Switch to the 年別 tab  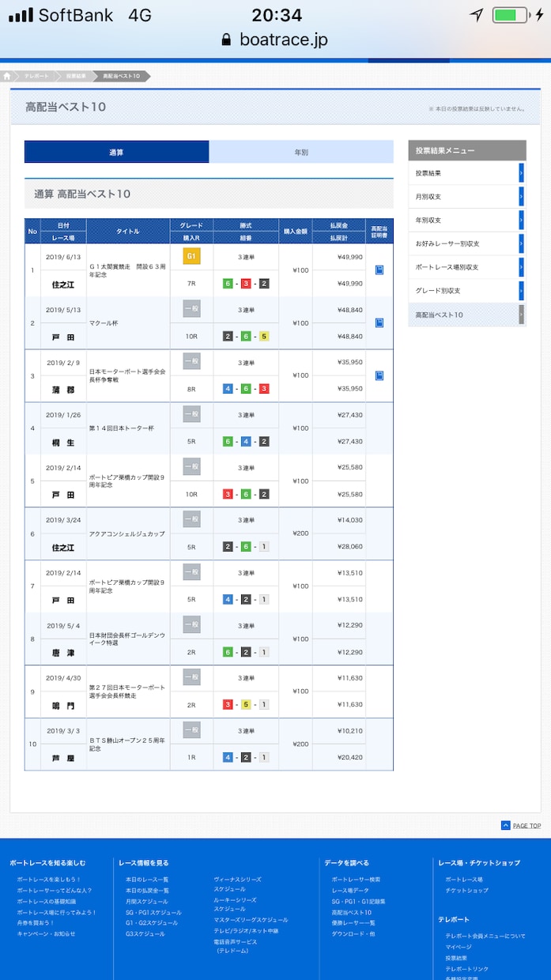(301, 152)
